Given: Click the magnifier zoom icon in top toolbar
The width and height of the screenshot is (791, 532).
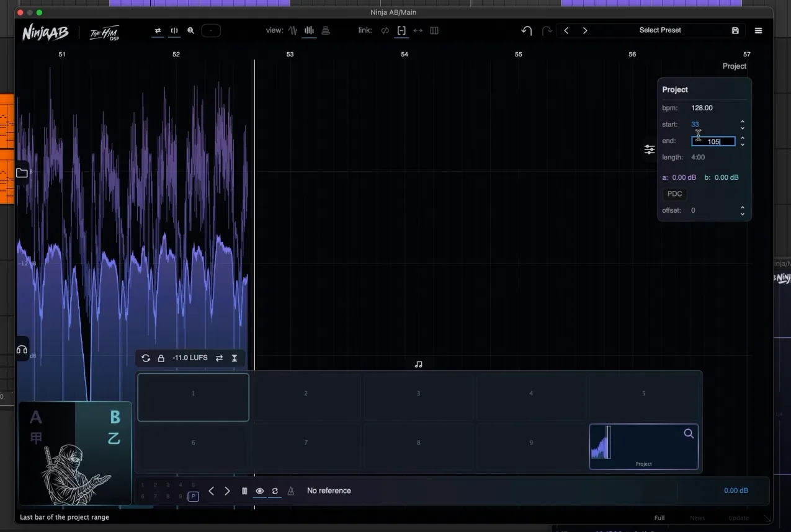Looking at the screenshot, I should pyautogui.click(x=190, y=30).
